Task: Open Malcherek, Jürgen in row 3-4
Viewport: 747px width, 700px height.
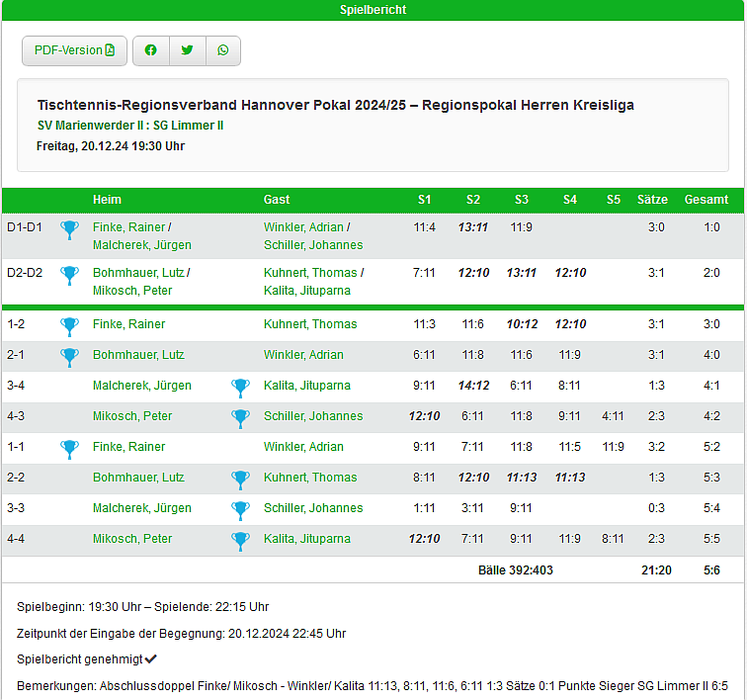Action: point(142,386)
